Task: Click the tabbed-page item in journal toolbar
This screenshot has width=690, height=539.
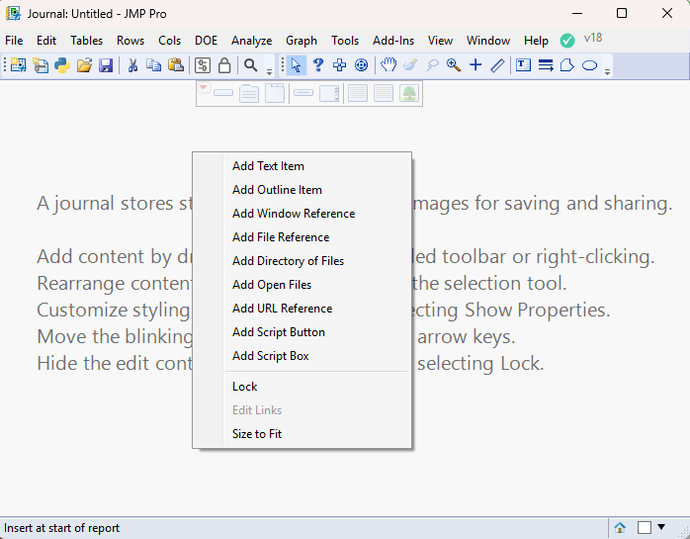Action: click(x=275, y=93)
